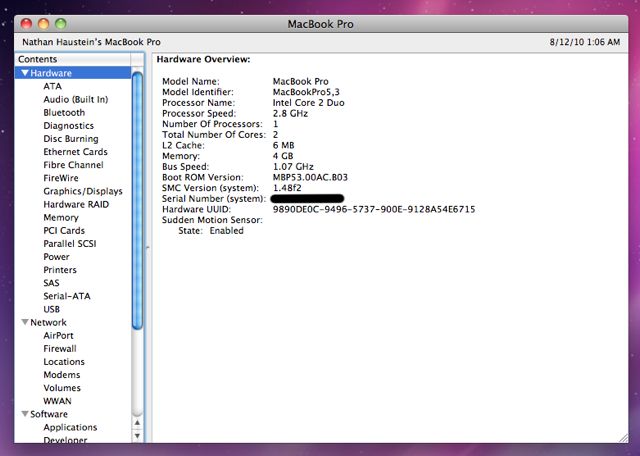The image size is (640, 456).
Task: Collapse the Software disclosure triangle
Action: pos(25,414)
